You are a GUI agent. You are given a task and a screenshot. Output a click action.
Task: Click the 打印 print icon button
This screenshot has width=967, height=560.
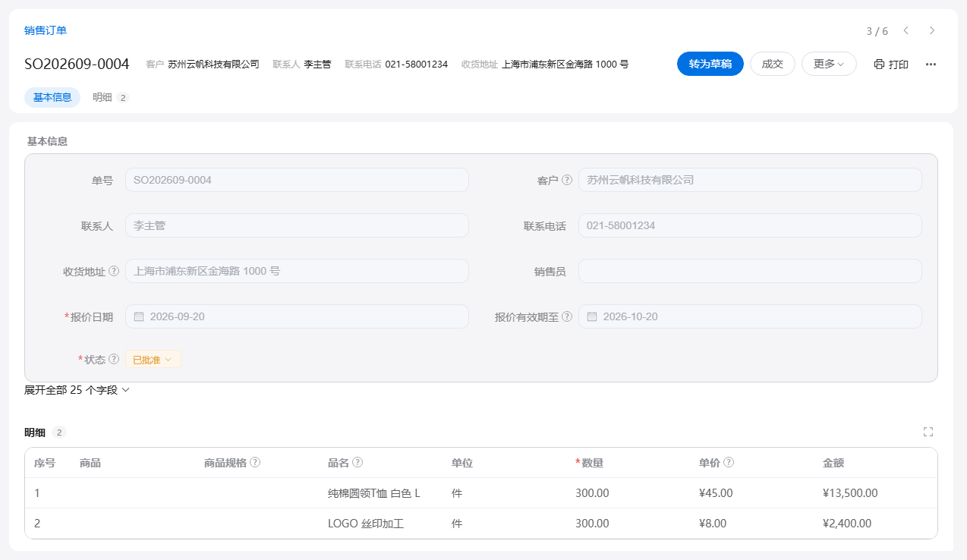(891, 64)
